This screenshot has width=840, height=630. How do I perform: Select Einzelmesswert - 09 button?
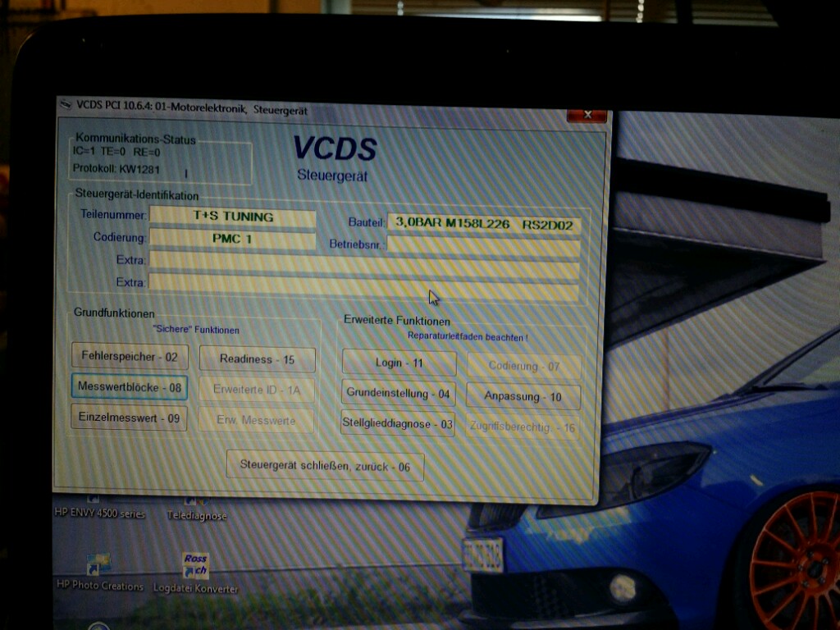[x=129, y=418]
